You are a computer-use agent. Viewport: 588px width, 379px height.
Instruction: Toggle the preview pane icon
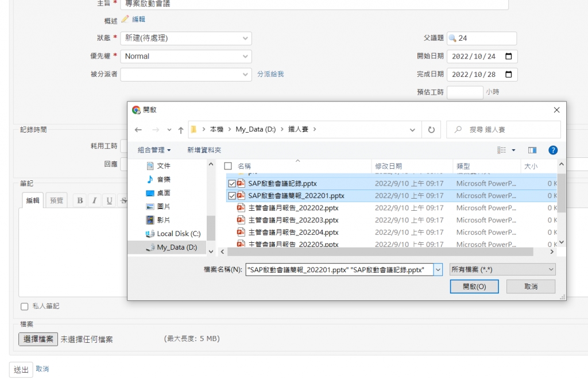532,150
